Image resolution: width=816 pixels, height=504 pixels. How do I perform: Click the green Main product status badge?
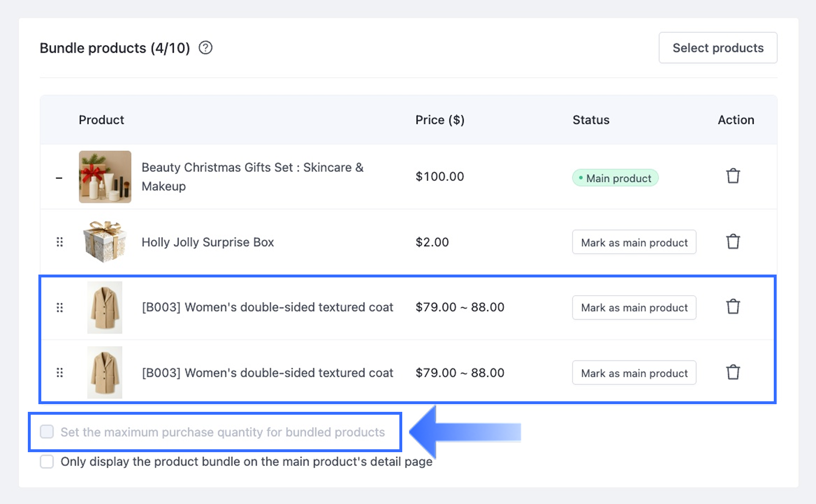click(x=615, y=178)
